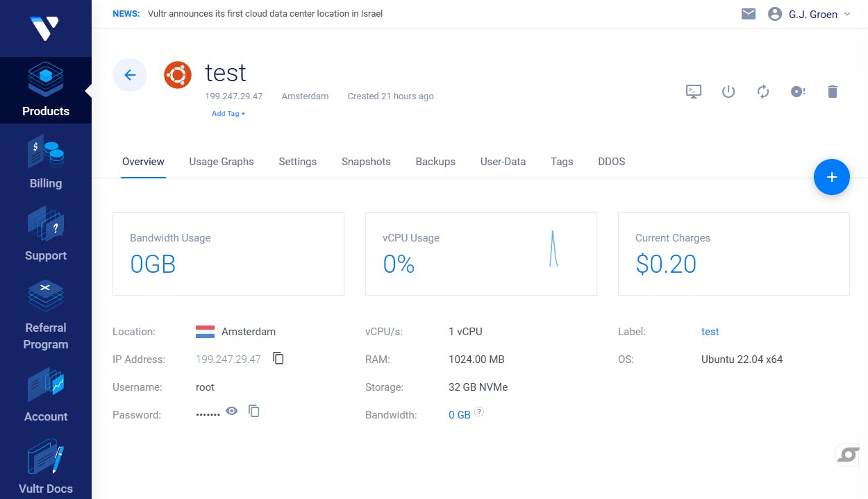Open the Current Charges card

click(x=733, y=254)
